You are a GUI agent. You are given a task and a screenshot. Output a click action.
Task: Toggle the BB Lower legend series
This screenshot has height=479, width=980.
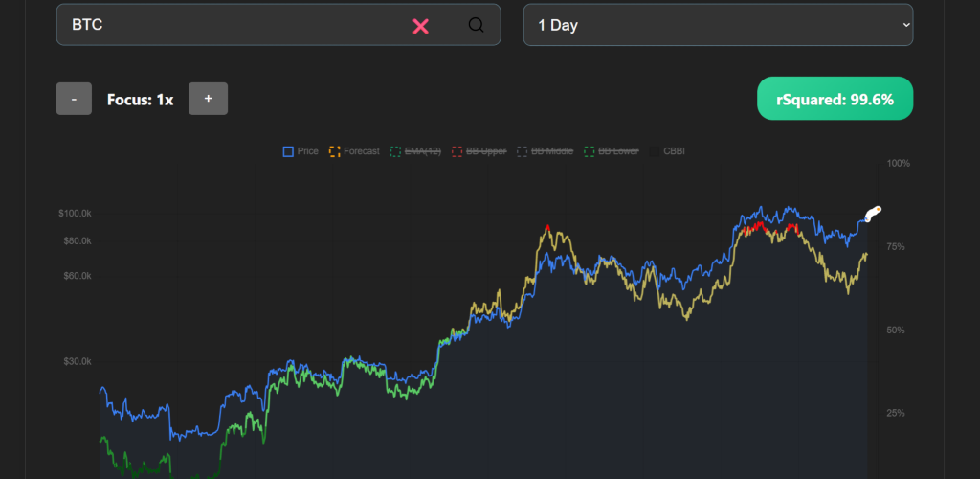tap(612, 151)
